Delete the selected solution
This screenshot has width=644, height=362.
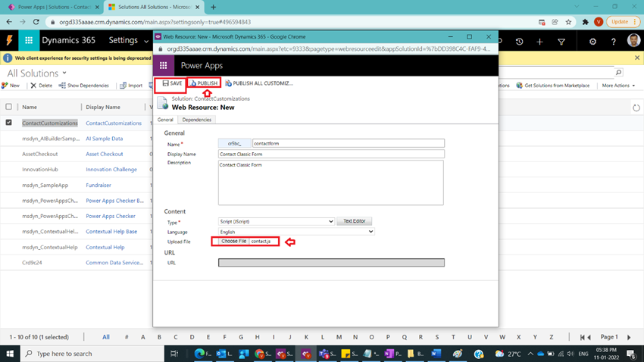click(x=41, y=86)
